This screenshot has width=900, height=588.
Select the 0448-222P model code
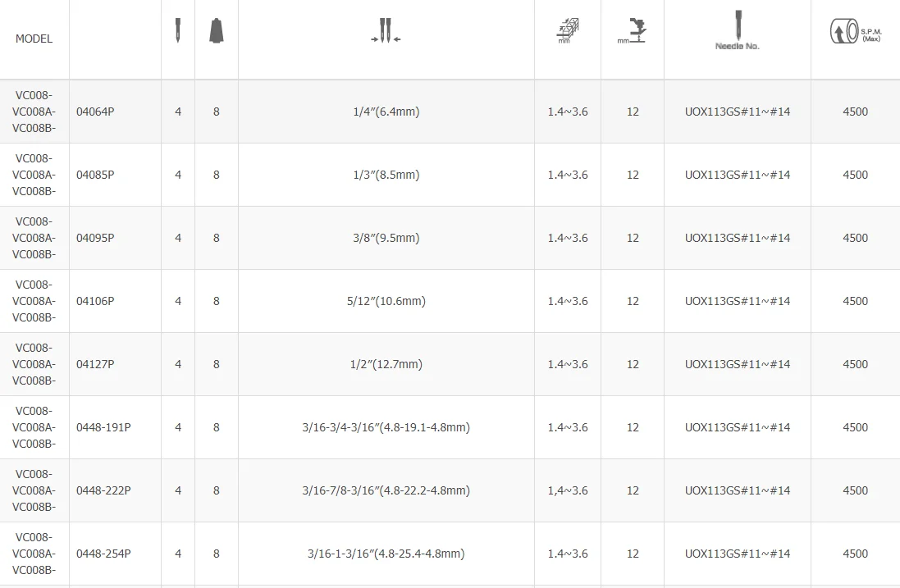(x=103, y=490)
